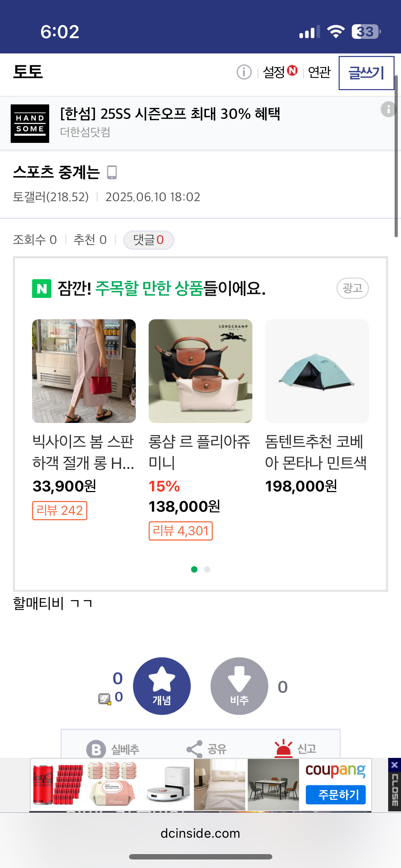401x868 pixels.
Task: Tap the 실베추 B icon
Action: click(x=96, y=749)
